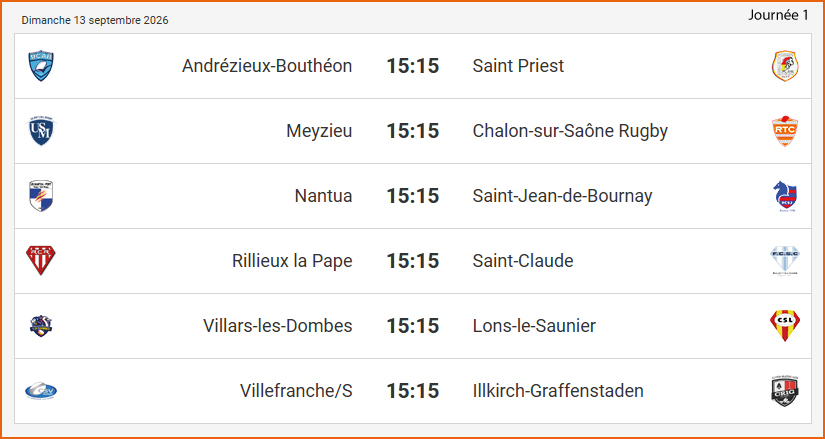Click the CRIG Illkirch-Graffenstaden crest
825x439 pixels.
coord(785,391)
